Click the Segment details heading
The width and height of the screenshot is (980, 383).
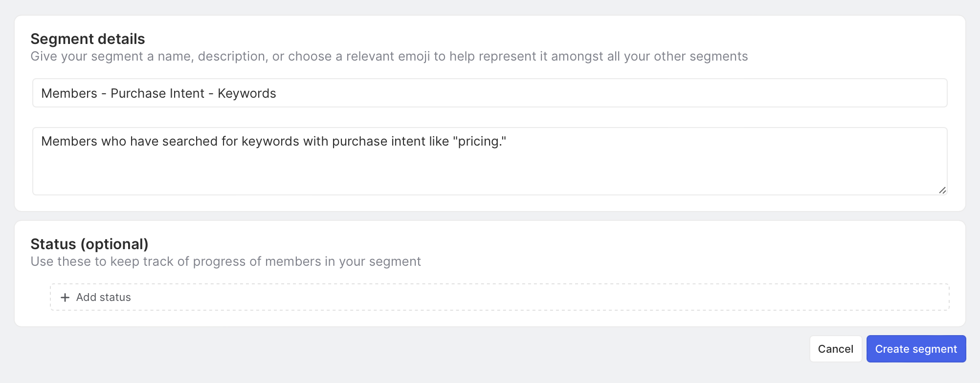[x=88, y=39]
